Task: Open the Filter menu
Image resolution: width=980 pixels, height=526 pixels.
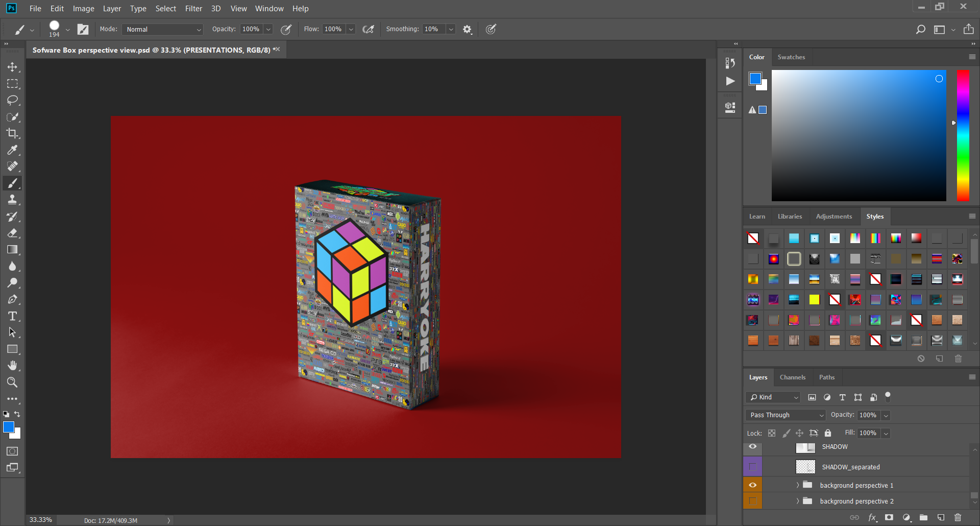Action: coord(193,9)
